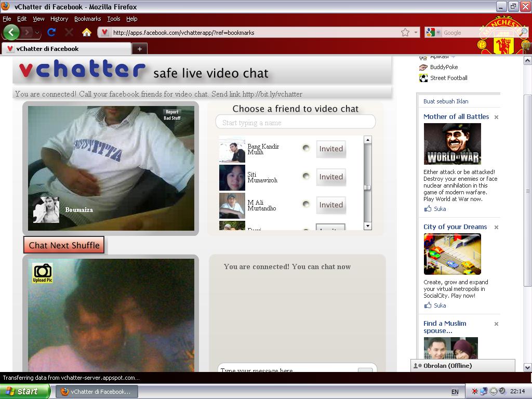532x399 pixels.
Task: Click the vchatter logo header
Action: point(82,69)
